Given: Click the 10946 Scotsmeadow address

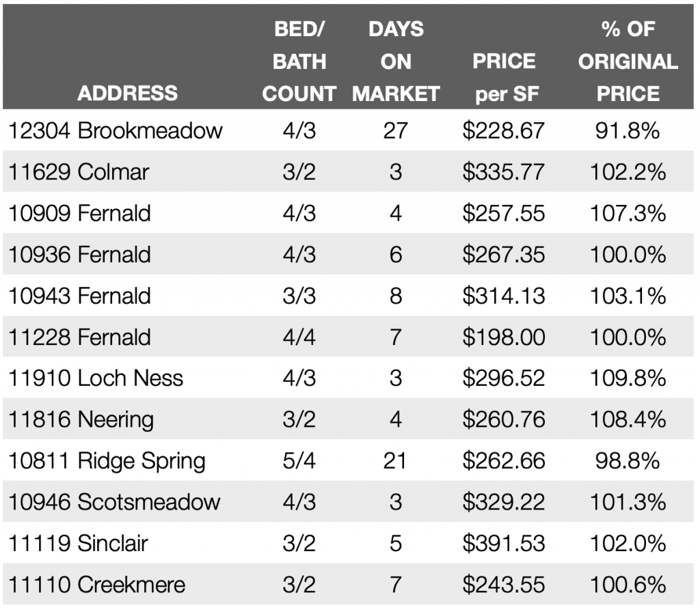Looking at the screenshot, I should point(114,502).
